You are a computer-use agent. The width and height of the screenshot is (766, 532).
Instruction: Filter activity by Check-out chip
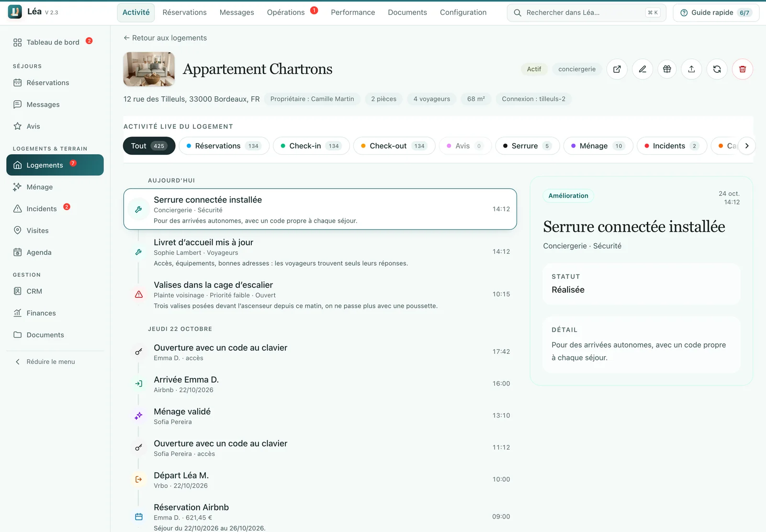(394, 146)
